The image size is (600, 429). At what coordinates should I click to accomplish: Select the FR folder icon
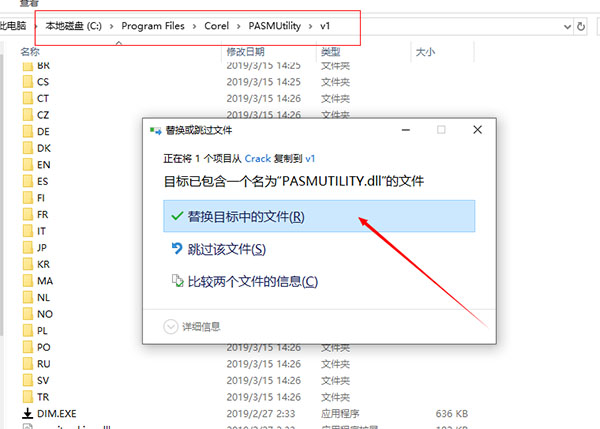[28, 214]
